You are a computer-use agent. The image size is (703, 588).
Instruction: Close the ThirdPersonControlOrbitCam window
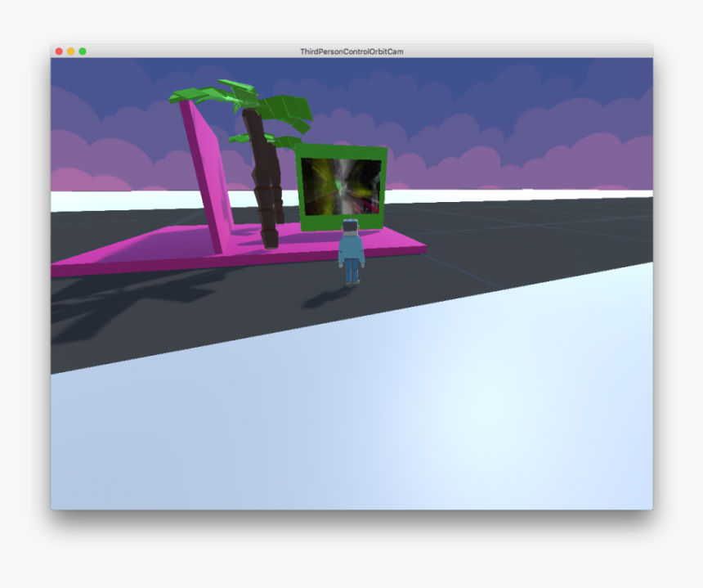(59, 52)
